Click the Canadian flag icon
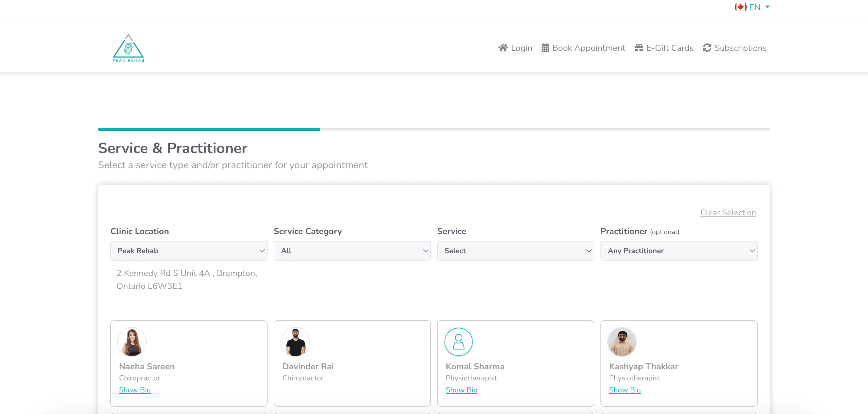868x414 pixels. coord(741,7)
